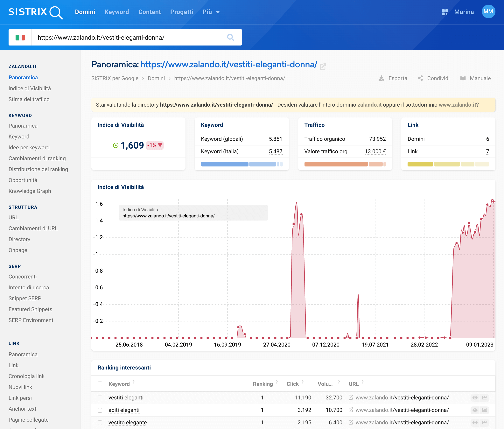Open the apps grid icon beside Marina
The width and height of the screenshot is (504, 429).
click(x=445, y=12)
